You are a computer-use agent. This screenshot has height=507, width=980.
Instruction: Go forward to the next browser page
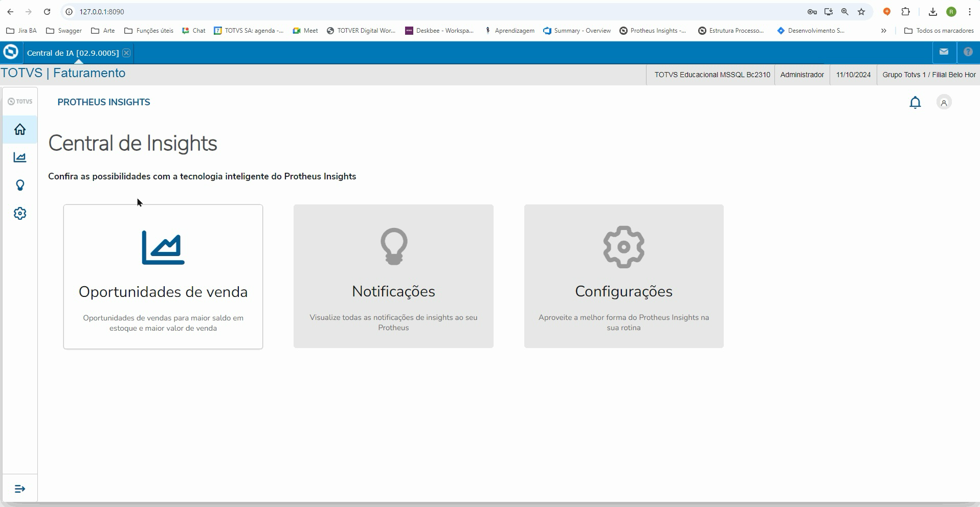[x=29, y=12]
